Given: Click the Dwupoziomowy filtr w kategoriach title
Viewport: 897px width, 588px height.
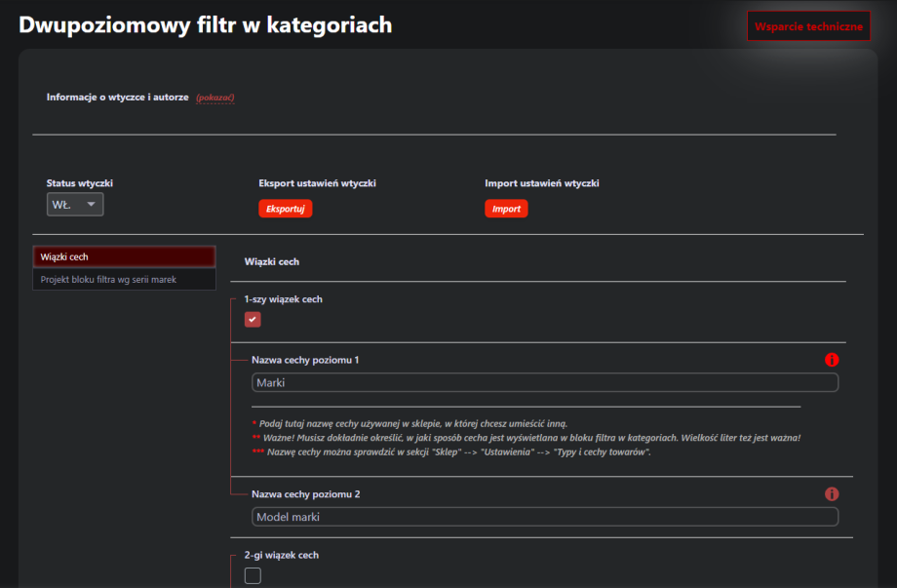Looking at the screenshot, I should 206,25.
